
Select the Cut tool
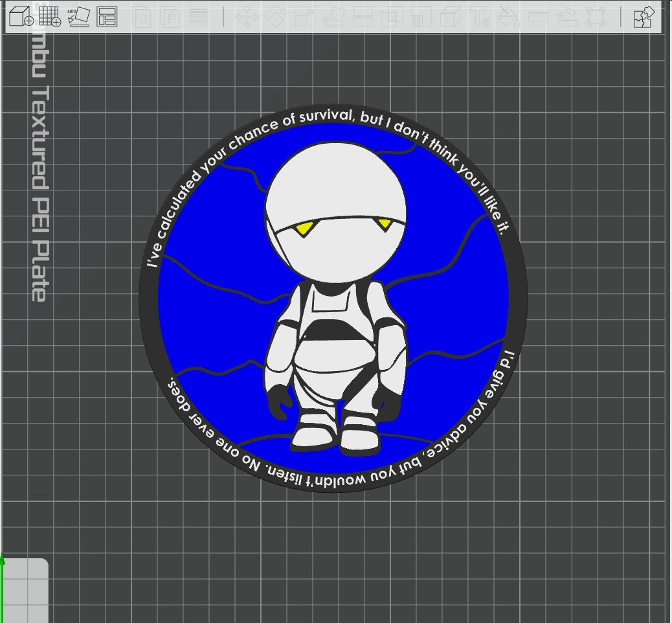pos(363,17)
